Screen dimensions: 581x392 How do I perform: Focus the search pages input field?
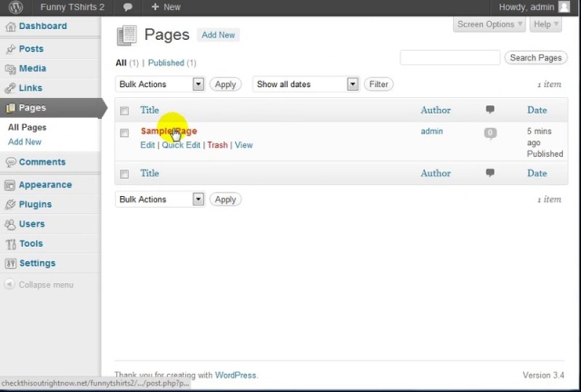click(450, 58)
